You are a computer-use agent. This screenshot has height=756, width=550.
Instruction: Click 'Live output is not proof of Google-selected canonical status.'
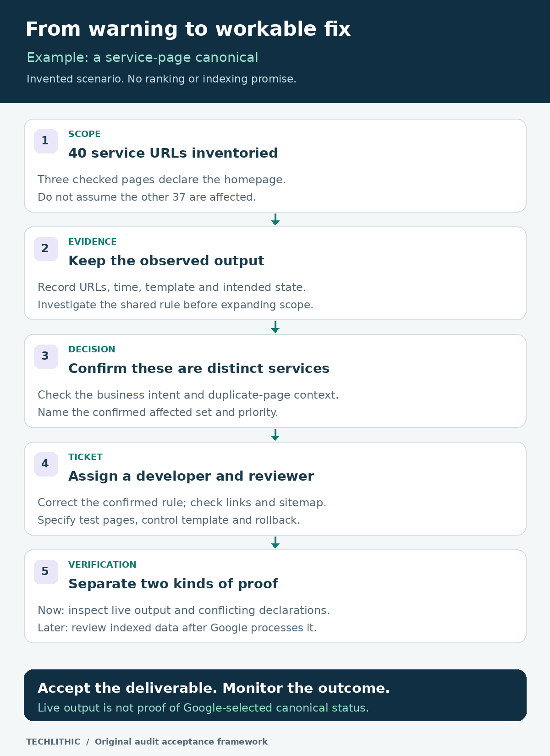203,708
